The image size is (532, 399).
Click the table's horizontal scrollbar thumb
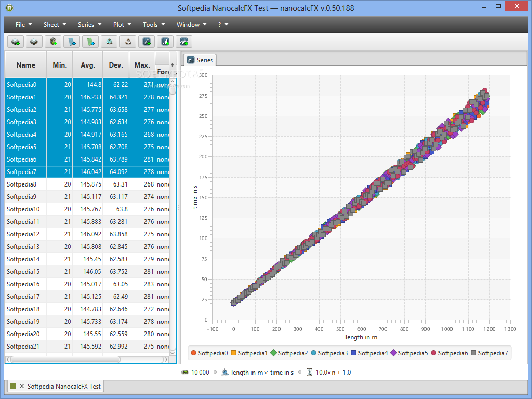(x=65, y=360)
